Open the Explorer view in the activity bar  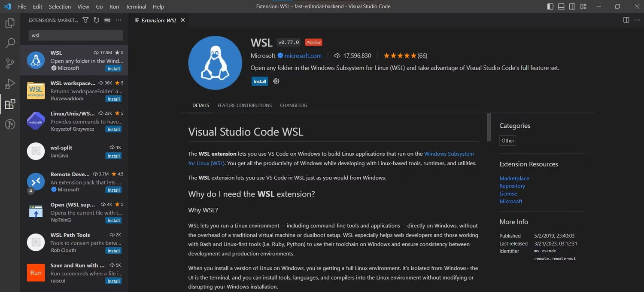tap(9, 23)
